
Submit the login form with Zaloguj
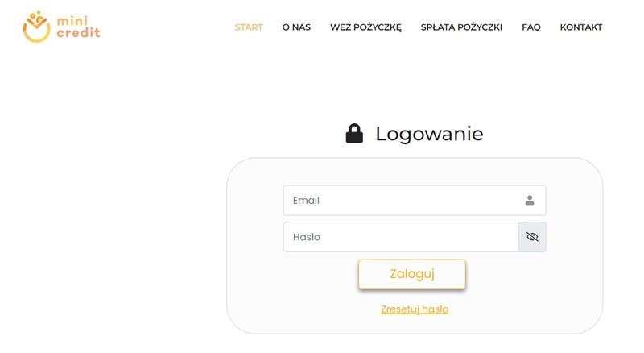click(x=412, y=274)
